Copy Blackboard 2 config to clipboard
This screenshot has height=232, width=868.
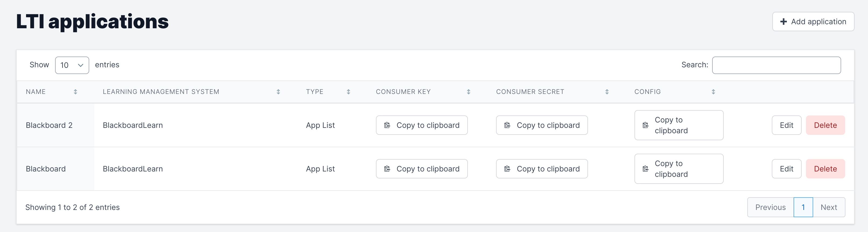coord(679,125)
